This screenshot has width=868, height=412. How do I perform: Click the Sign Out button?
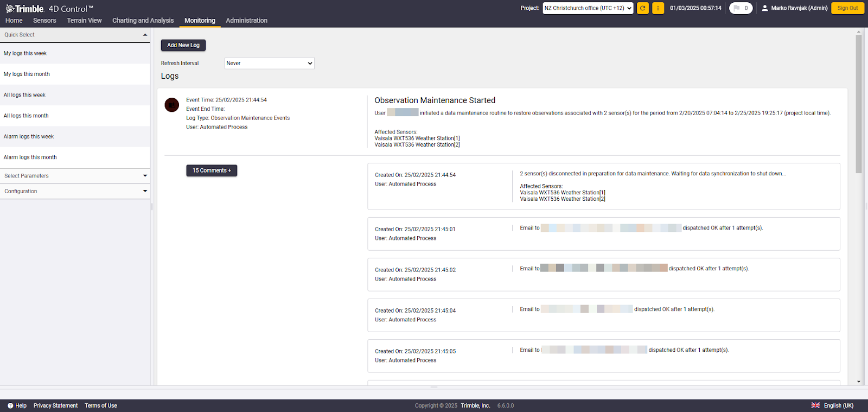pos(847,8)
